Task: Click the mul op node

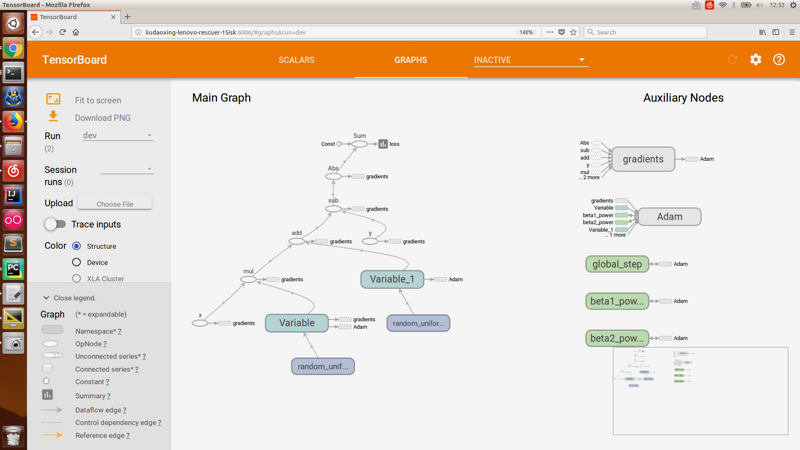Action: point(248,279)
